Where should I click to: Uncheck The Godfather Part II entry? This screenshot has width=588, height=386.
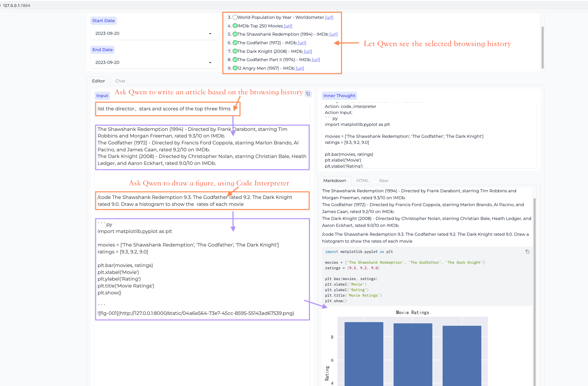[235, 59]
